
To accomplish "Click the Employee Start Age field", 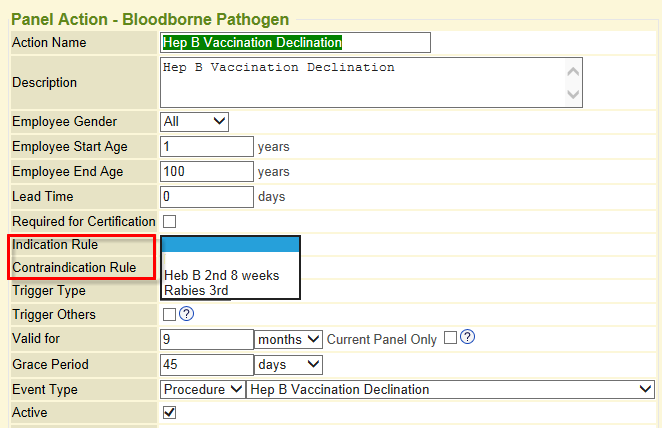I will click(x=207, y=146).
